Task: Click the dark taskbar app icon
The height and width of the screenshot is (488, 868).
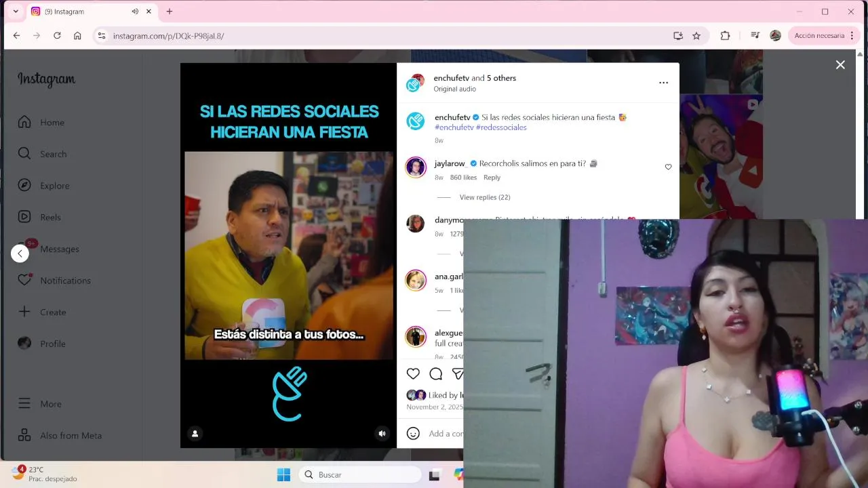Action: (x=435, y=475)
